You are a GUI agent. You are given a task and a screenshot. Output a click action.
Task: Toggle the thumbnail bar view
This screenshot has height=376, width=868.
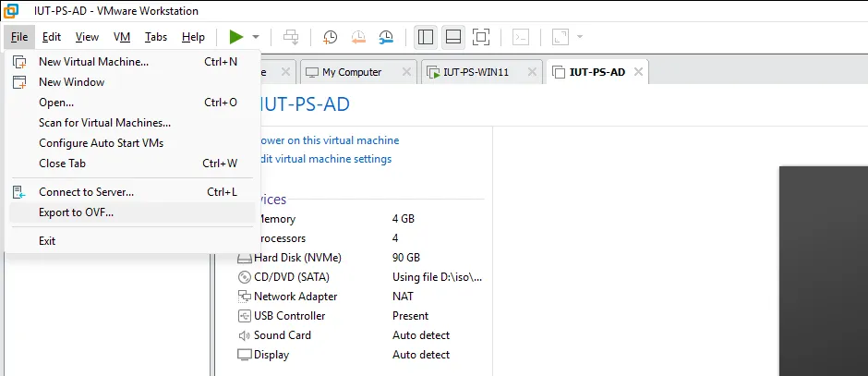452,37
